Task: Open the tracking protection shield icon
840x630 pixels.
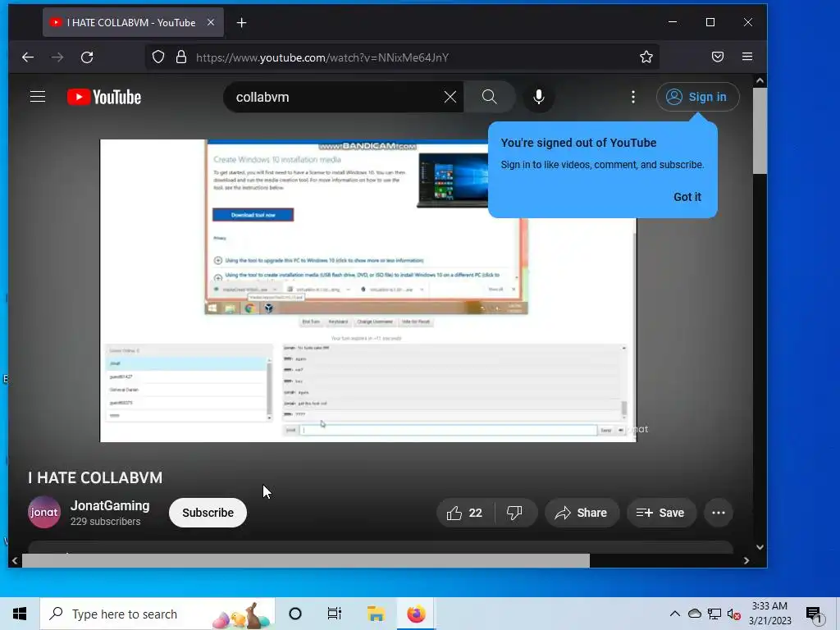Action: pos(158,57)
